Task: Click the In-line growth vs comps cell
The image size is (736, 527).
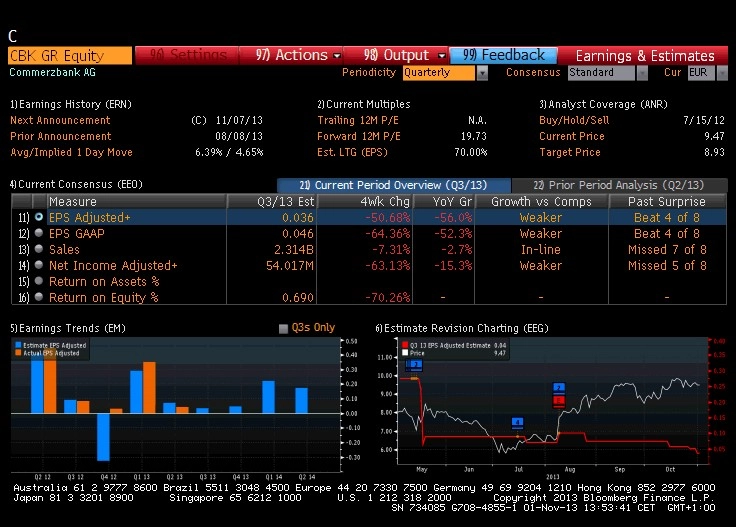Action: 541,249
